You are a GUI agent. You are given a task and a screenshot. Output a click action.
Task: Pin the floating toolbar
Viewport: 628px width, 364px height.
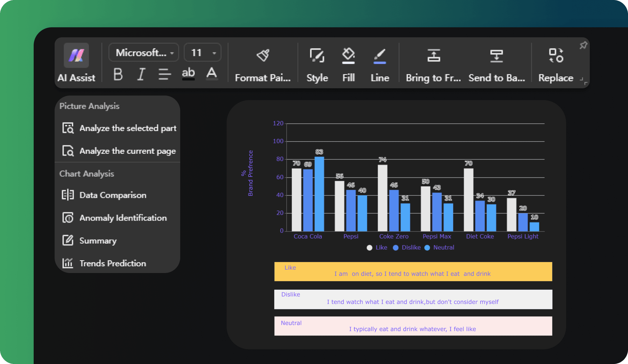pyautogui.click(x=583, y=45)
